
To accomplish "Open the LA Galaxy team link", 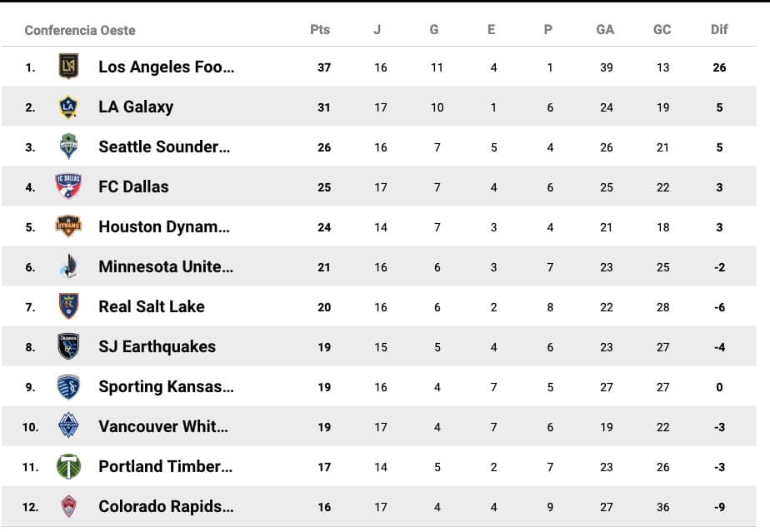I will [x=136, y=107].
